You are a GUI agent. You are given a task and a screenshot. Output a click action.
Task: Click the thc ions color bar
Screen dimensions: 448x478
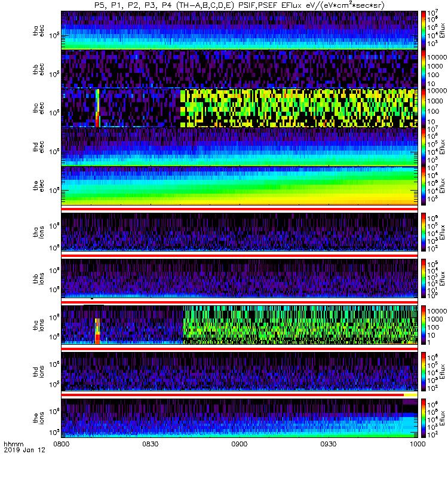tap(424, 325)
